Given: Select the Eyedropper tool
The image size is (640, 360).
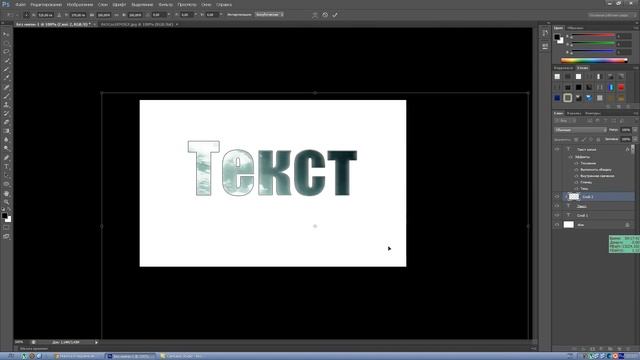Looking at the screenshot, I should click(x=6, y=78).
